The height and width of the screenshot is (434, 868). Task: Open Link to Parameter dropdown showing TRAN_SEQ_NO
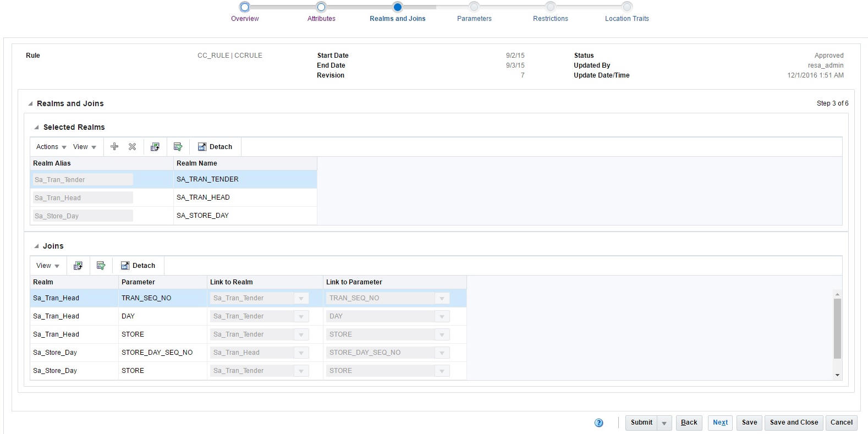coord(442,298)
